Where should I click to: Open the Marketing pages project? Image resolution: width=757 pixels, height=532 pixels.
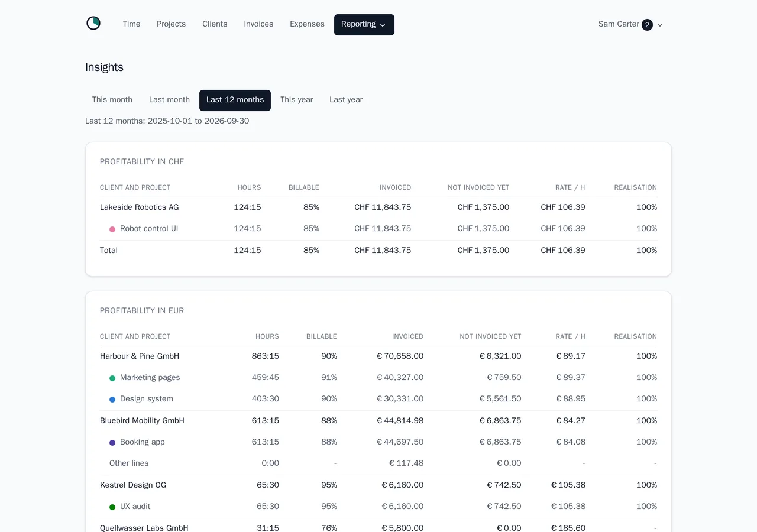(150, 378)
